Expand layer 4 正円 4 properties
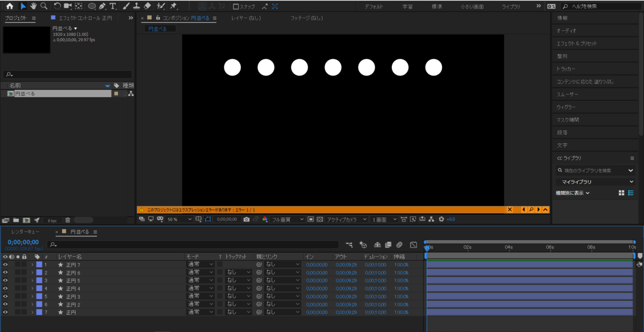644x332 pixels. 32,289
